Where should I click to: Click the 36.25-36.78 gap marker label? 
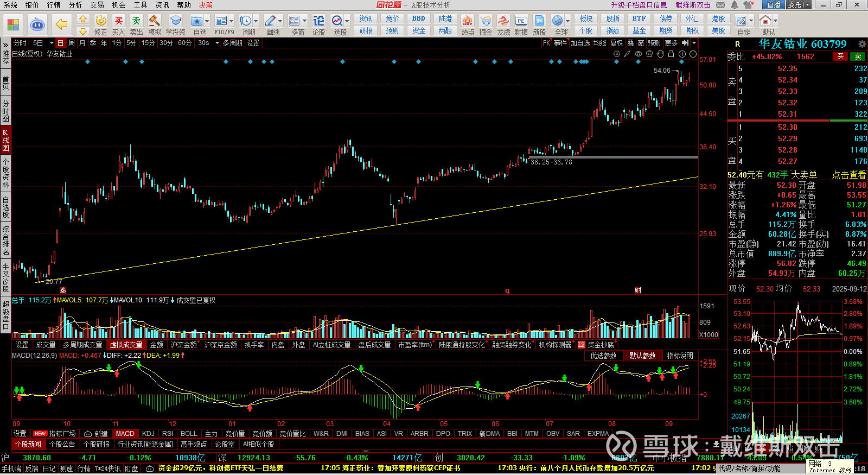[551, 162]
